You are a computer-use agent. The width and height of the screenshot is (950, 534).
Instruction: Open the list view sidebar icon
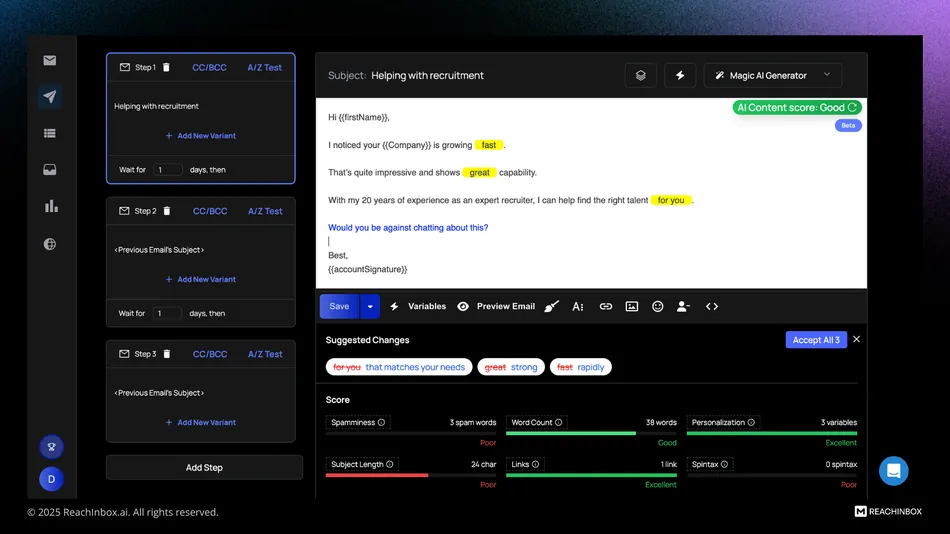pos(50,133)
